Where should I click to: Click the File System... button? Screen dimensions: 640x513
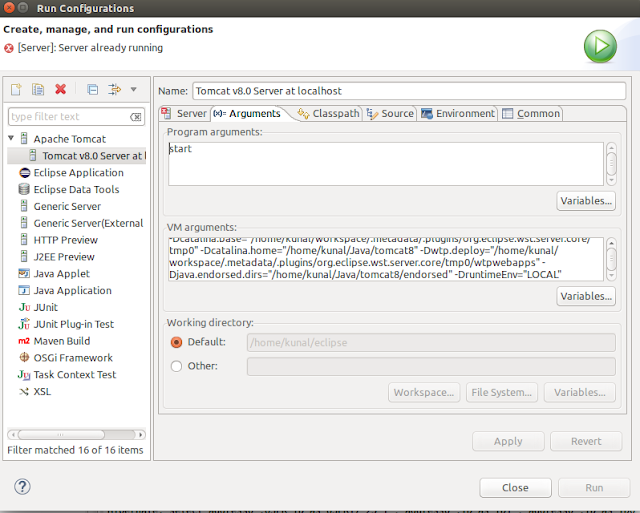pyautogui.click(x=502, y=392)
